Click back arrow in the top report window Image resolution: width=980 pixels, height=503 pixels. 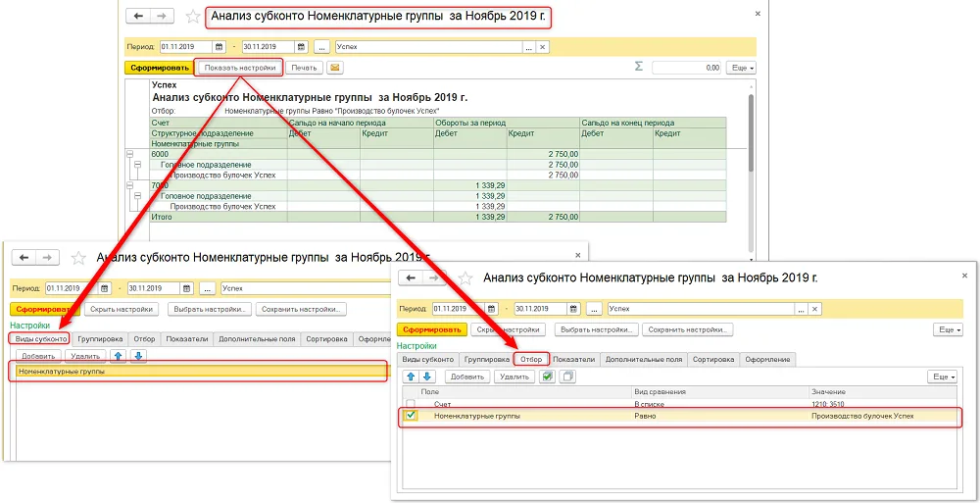(137, 17)
